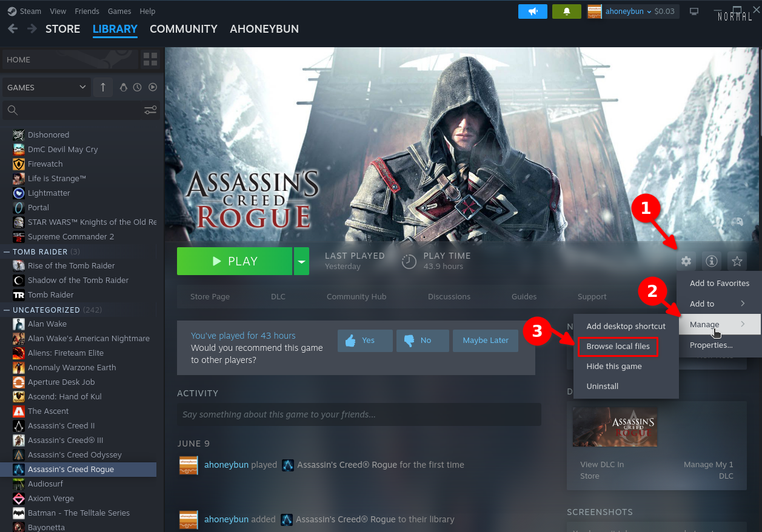This screenshot has width=762, height=532.
Task: Open the green notifications bell icon
Action: [566, 11]
